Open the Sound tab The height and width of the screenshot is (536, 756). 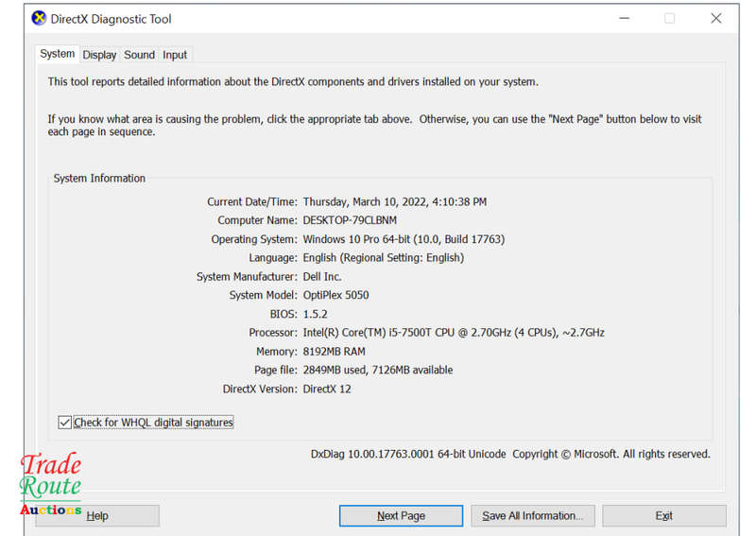click(139, 55)
